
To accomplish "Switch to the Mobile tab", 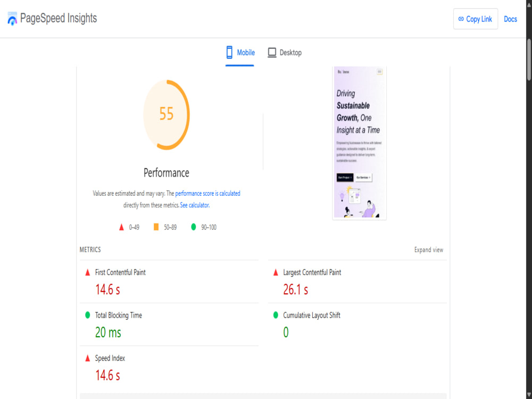I will click(240, 53).
